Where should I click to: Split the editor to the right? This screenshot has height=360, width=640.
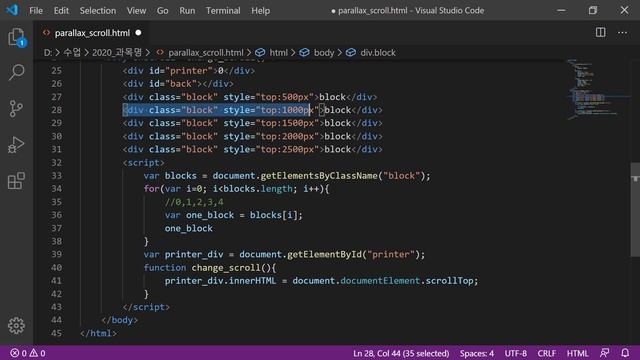pos(600,33)
